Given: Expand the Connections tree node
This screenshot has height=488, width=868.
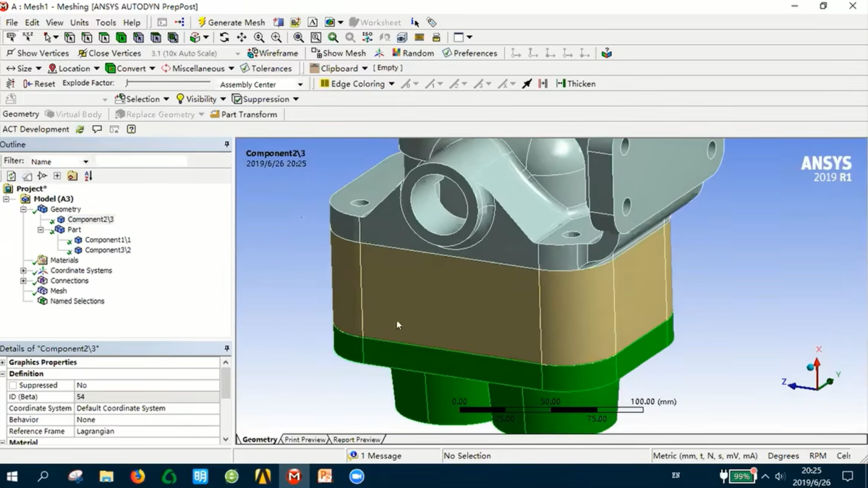Looking at the screenshot, I should pos(23,281).
